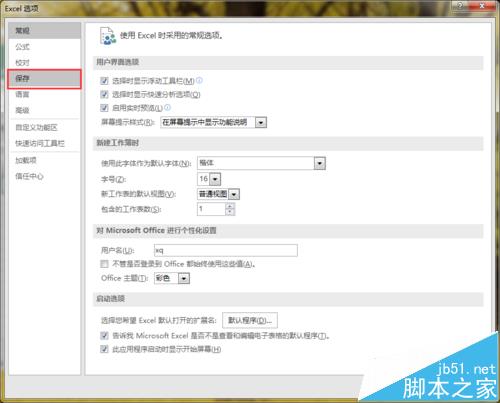Screen dimensions: 500x403
Task: Switch to the 公式 (Formulas) category
Action: click(x=44, y=47)
